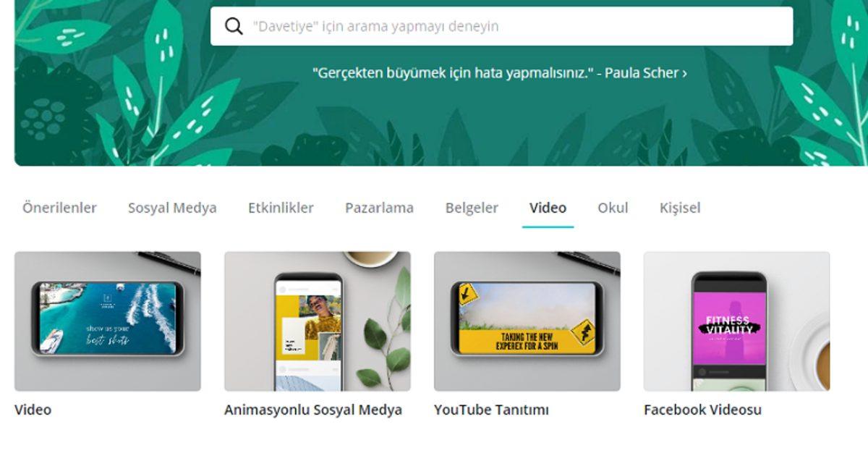Open the Belgeler tab

click(x=472, y=208)
